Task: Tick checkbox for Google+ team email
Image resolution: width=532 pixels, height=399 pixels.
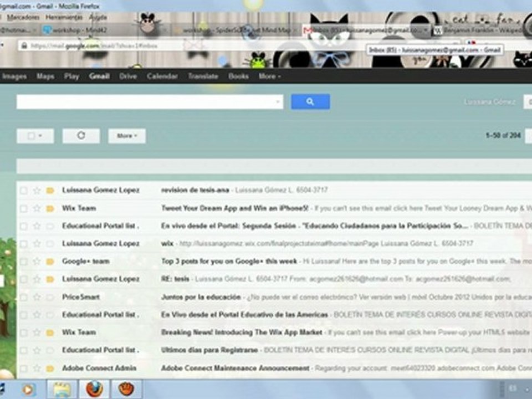Action: click(x=23, y=261)
